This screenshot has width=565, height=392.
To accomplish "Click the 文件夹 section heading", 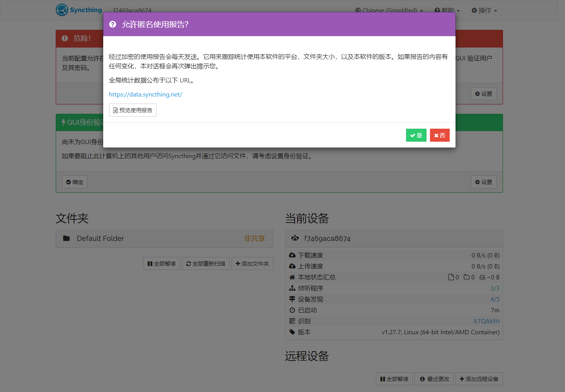I will click(x=72, y=218).
